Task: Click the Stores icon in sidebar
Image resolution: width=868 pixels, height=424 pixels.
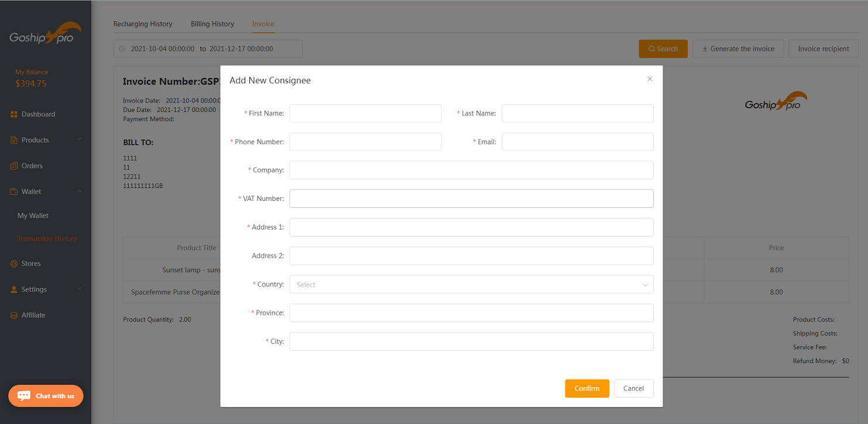Action: pos(14,264)
